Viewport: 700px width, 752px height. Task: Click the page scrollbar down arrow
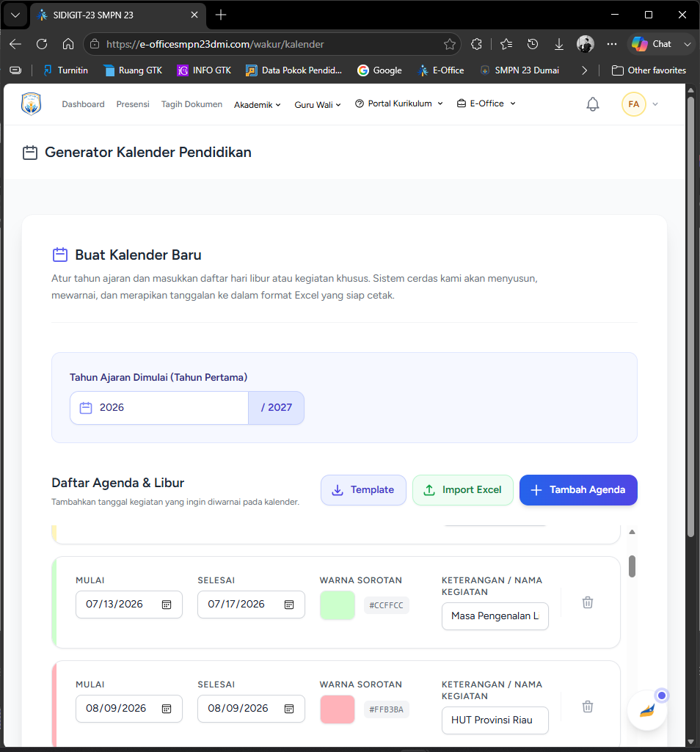[x=690, y=742]
